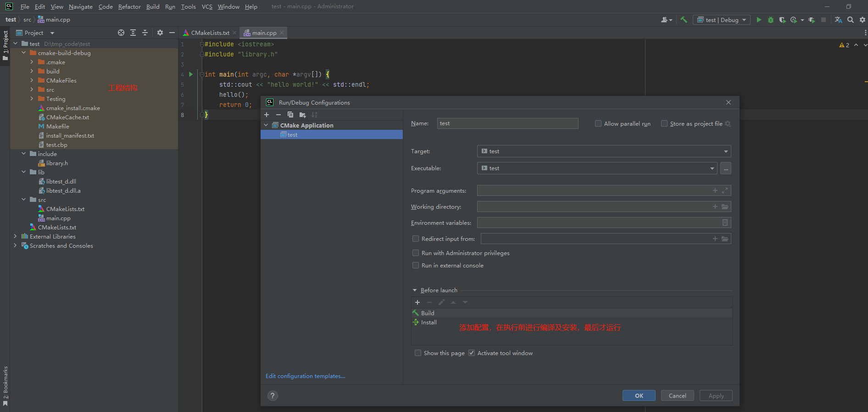Start debugging with the green bug icon
This screenshot has width=868, height=412.
(771, 20)
